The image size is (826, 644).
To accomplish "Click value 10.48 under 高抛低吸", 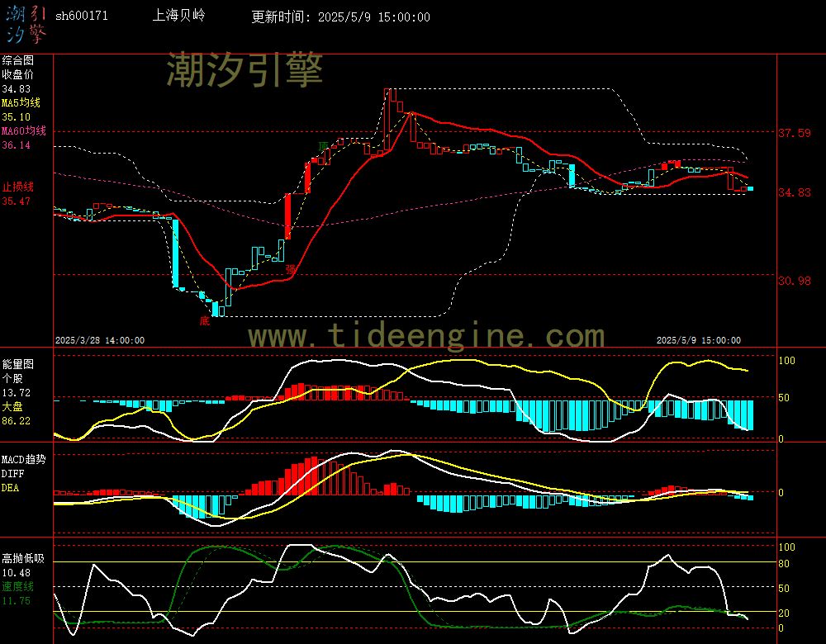I will 17,573.
